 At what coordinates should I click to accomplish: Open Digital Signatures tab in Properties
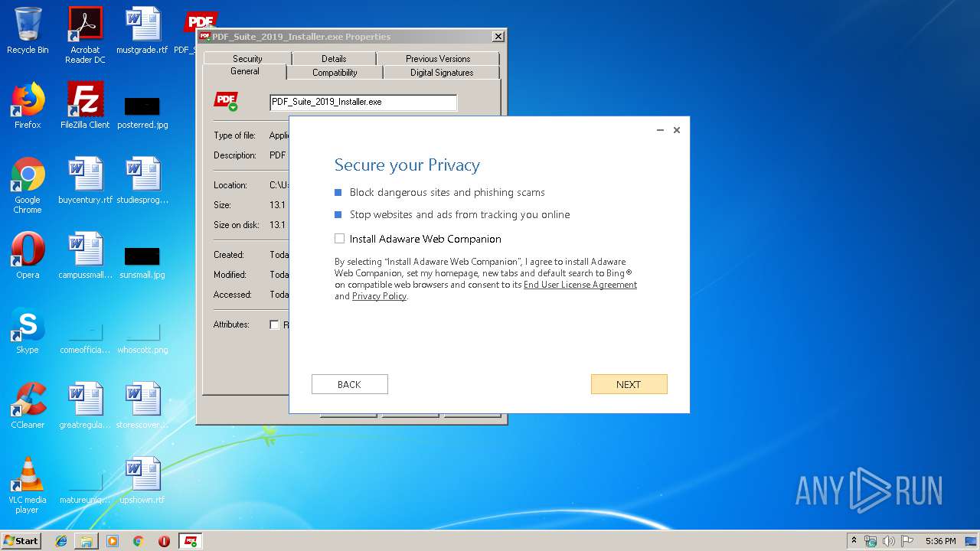pos(442,73)
